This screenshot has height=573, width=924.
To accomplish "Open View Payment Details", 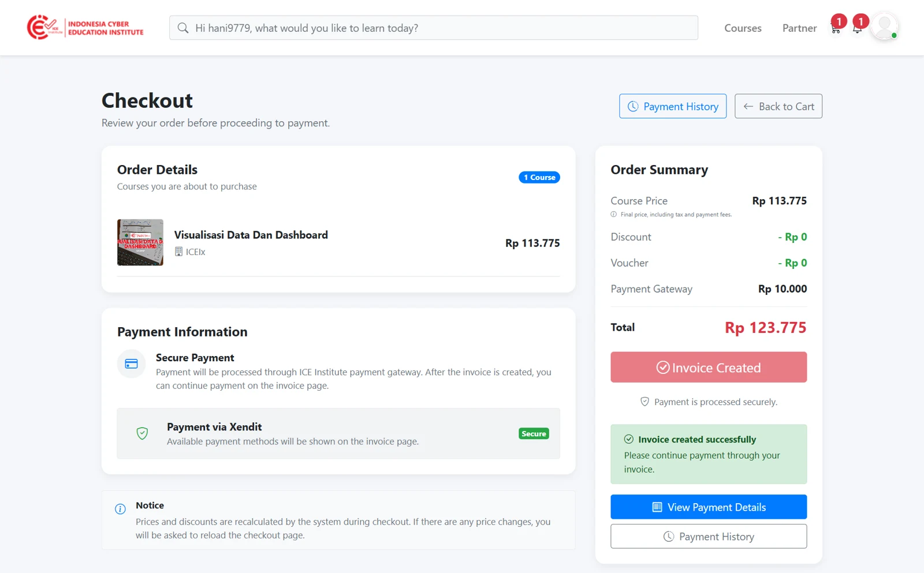I will coord(709,507).
